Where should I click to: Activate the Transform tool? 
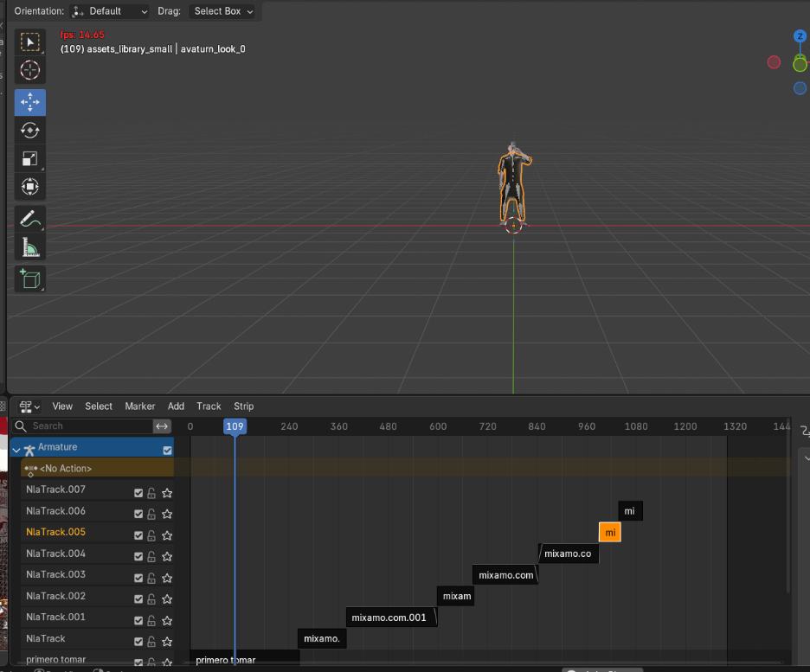click(30, 187)
